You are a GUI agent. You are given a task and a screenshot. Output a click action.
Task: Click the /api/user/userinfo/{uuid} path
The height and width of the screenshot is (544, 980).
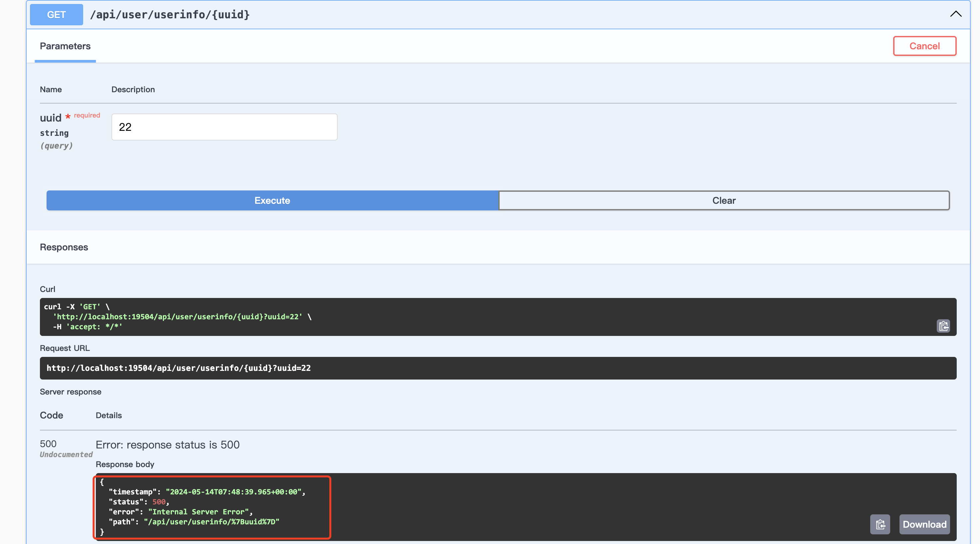tap(170, 14)
